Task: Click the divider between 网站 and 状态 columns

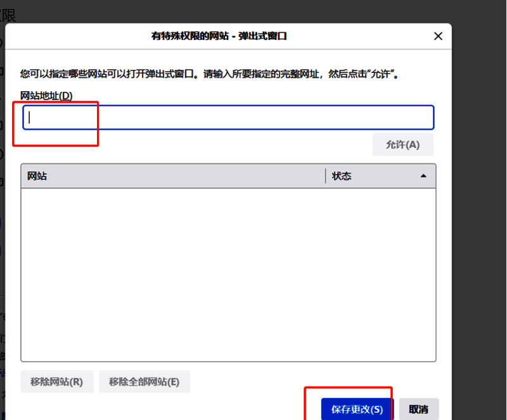Action: [326, 175]
